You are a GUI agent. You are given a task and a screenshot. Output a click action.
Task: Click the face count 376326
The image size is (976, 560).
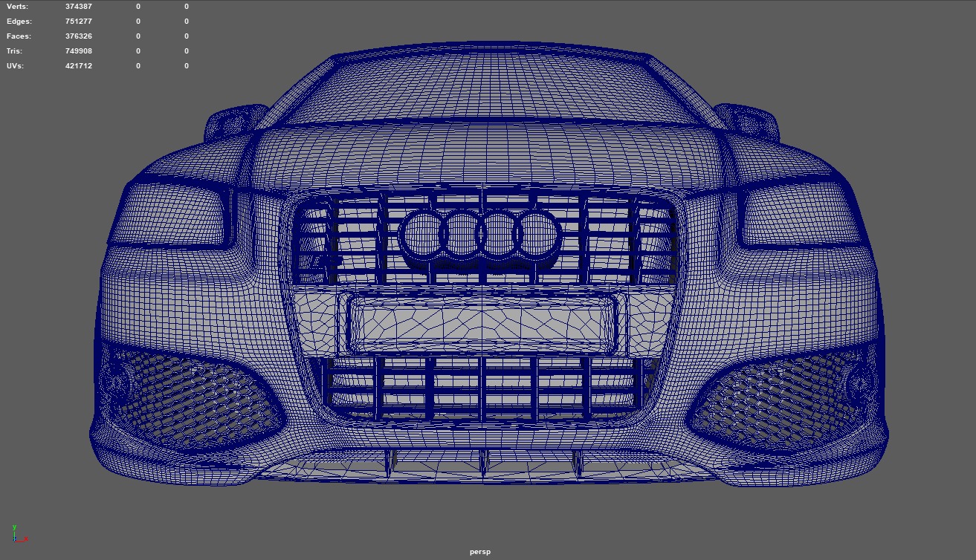[78, 36]
